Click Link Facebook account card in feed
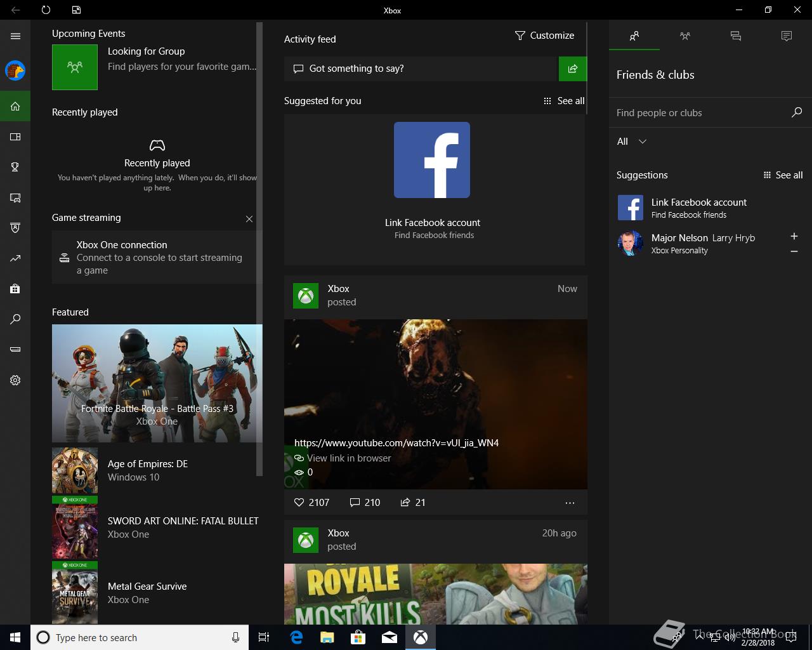The image size is (812, 650). pyautogui.click(x=434, y=189)
